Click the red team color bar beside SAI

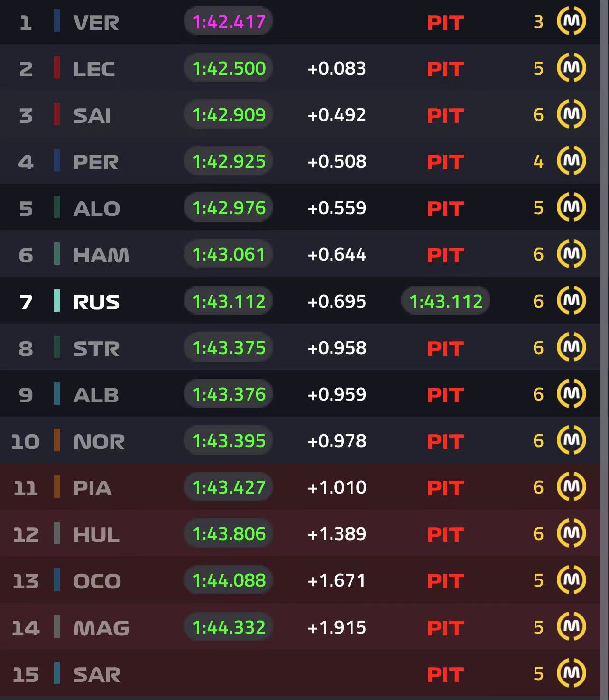pyautogui.click(x=57, y=114)
